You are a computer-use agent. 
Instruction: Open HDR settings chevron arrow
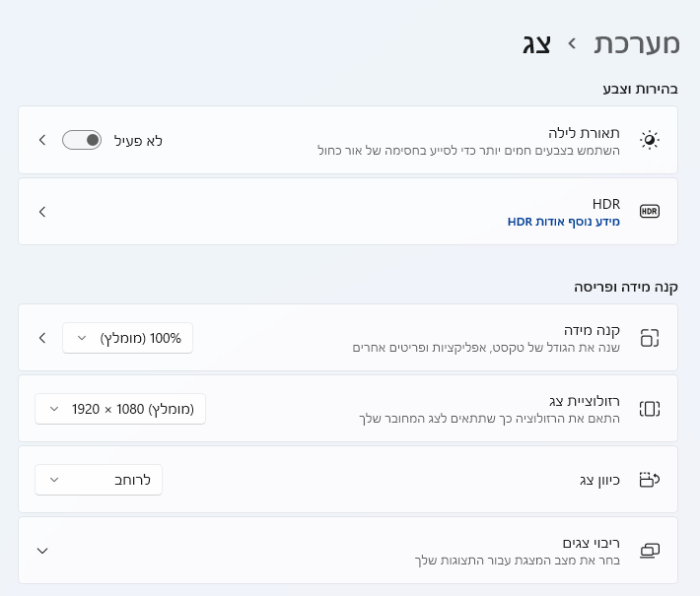[x=41, y=211]
